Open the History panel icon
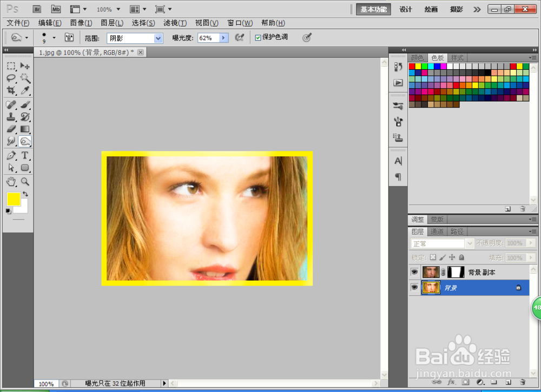This screenshot has width=541, height=392. [398, 67]
